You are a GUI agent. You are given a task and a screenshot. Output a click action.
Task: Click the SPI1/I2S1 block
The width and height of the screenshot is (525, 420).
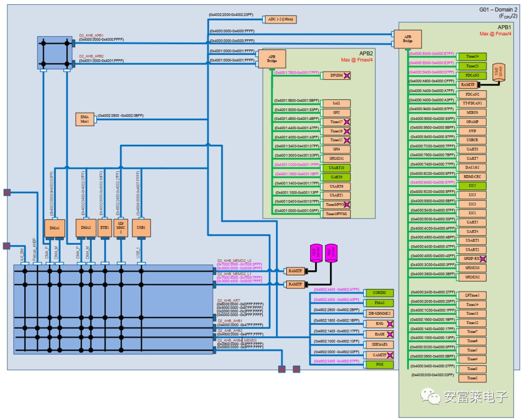coord(336,158)
